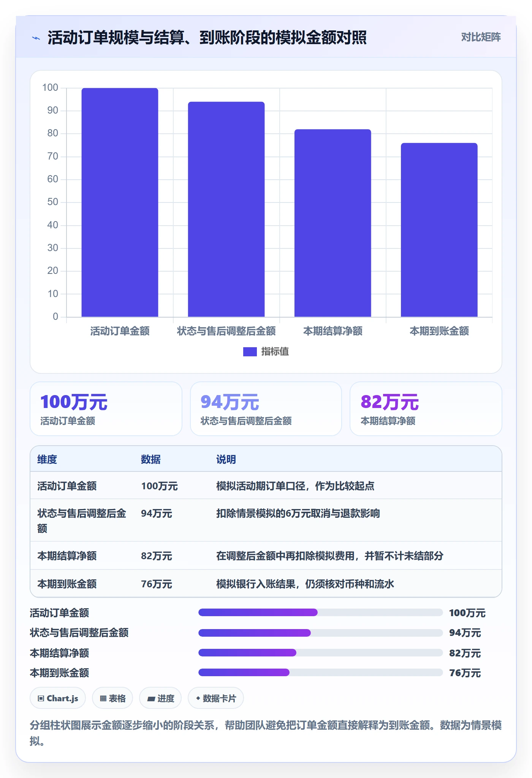532x778 pixels.
Task: Click the description 模拟活动期订单口径，作为比较起点
Action: 295,486
